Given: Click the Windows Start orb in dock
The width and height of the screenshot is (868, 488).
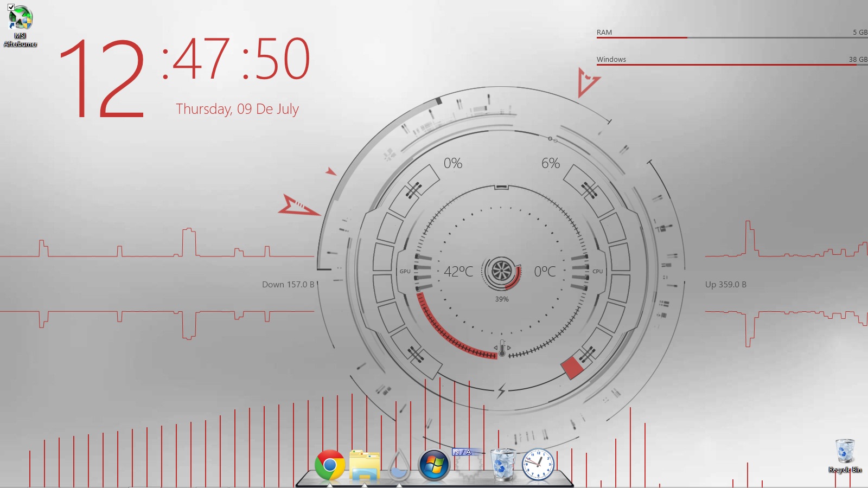Looking at the screenshot, I should pos(434,465).
